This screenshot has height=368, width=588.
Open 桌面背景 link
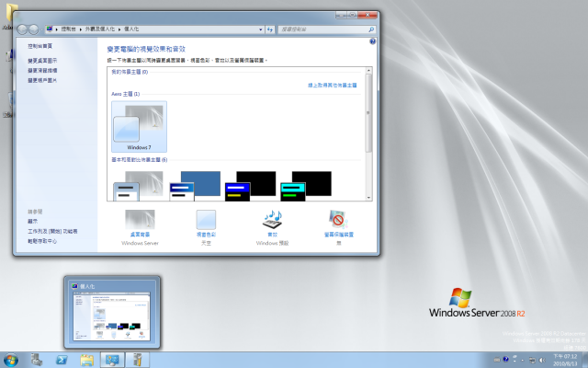(x=140, y=235)
